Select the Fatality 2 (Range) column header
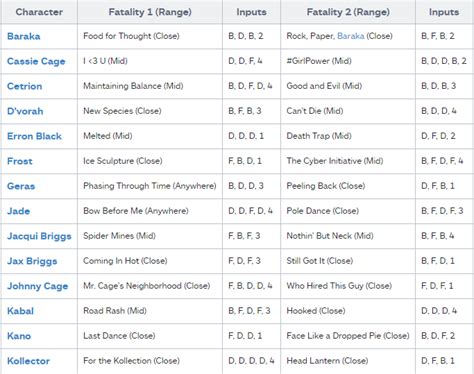Screen dimensions: 474x374 [348, 12]
